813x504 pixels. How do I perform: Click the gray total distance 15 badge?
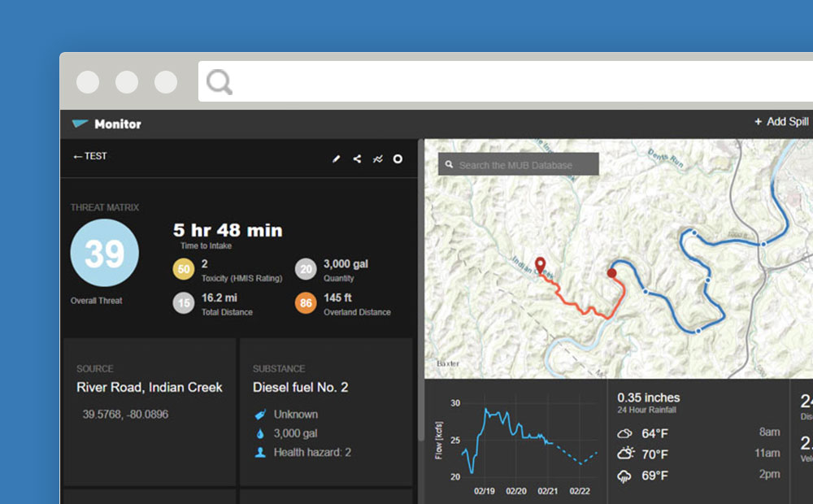point(184,303)
